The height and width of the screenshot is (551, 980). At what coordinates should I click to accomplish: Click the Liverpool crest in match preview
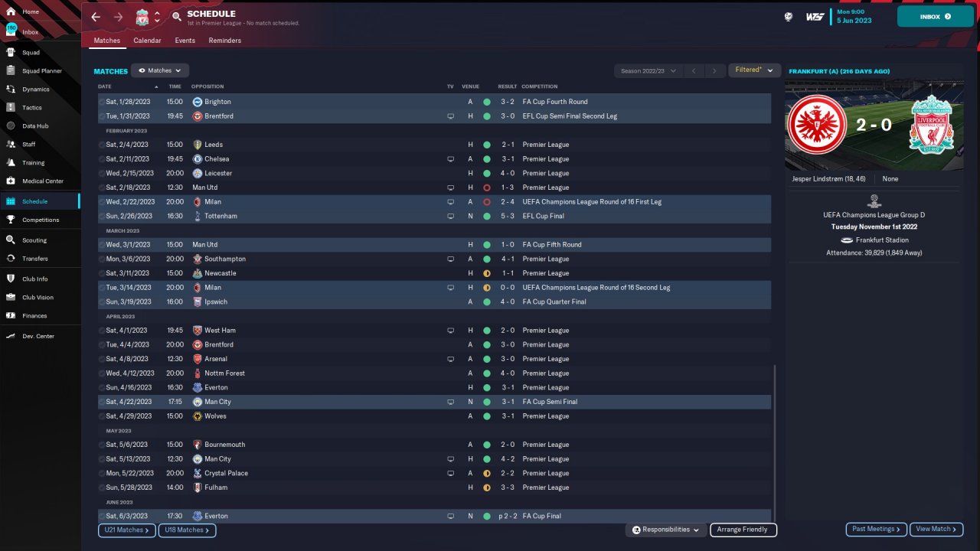tap(931, 124)
